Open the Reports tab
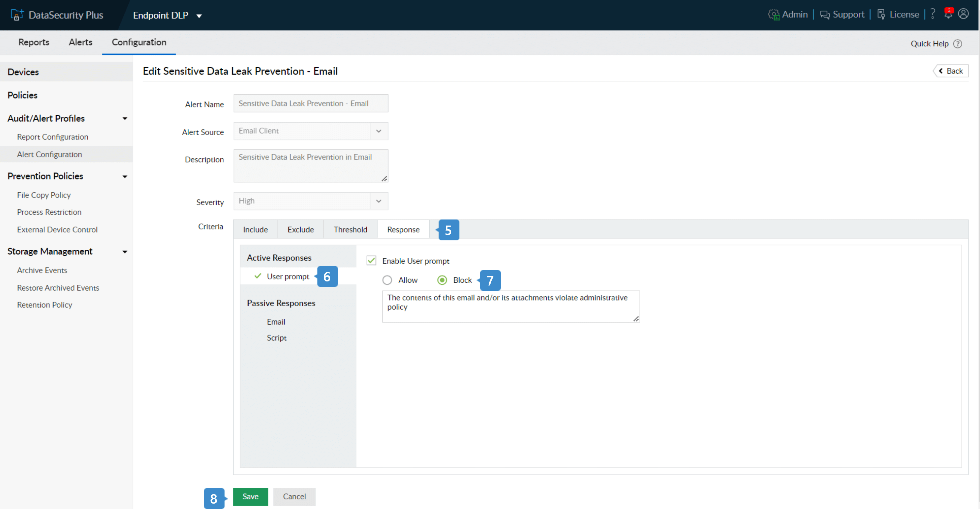The image size is (980, 509). pyautogui.click(x=33, y=42)
